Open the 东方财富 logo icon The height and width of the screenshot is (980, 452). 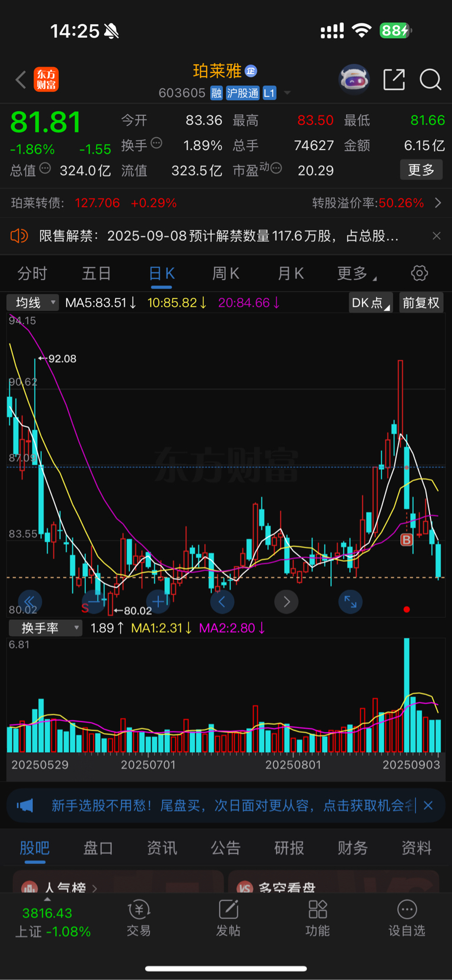[46, 79]
